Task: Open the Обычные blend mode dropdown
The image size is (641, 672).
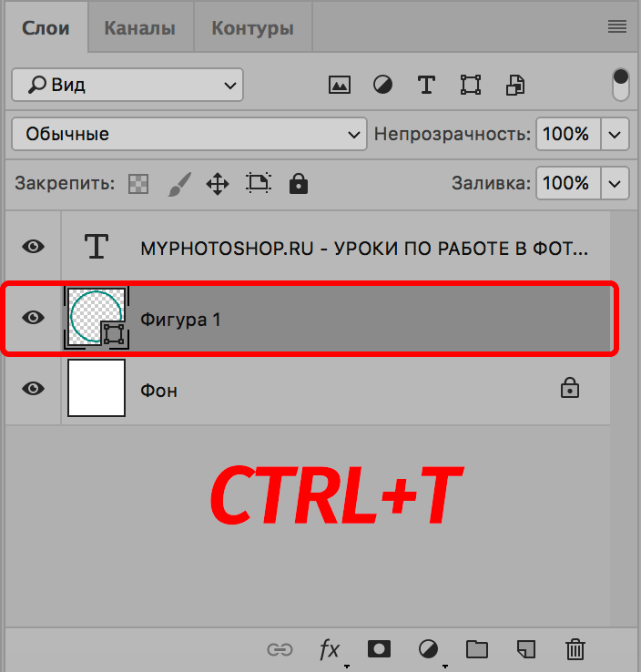Action: tap(189, 134)
